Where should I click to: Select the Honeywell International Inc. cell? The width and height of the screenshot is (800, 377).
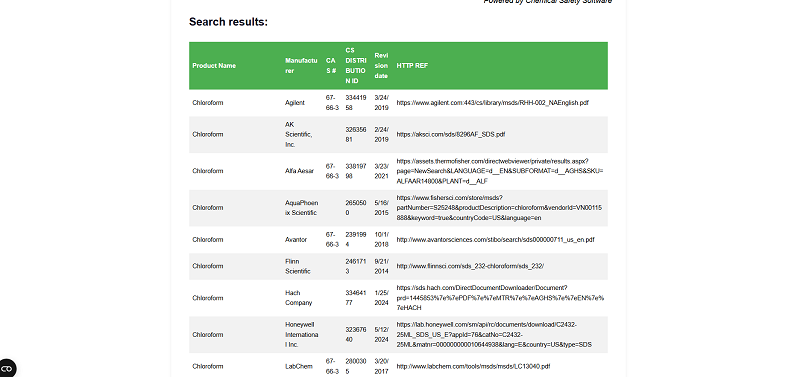[302, 335]
